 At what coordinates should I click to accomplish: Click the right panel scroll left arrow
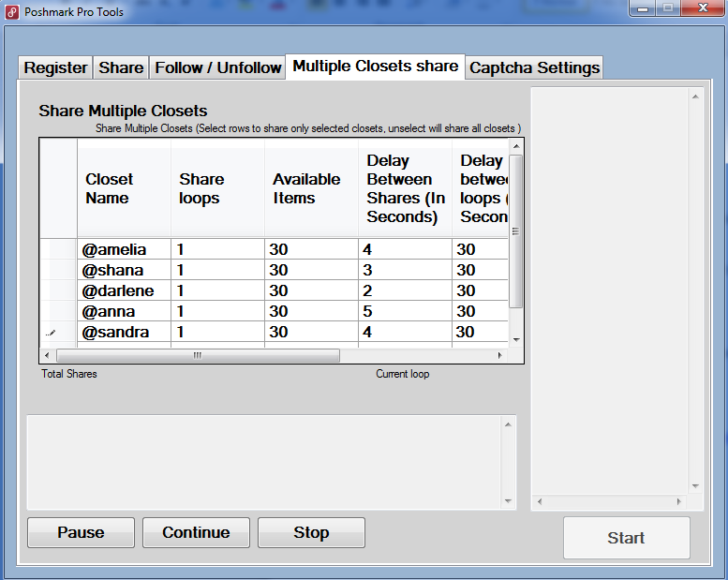click(x=540, y=501)
